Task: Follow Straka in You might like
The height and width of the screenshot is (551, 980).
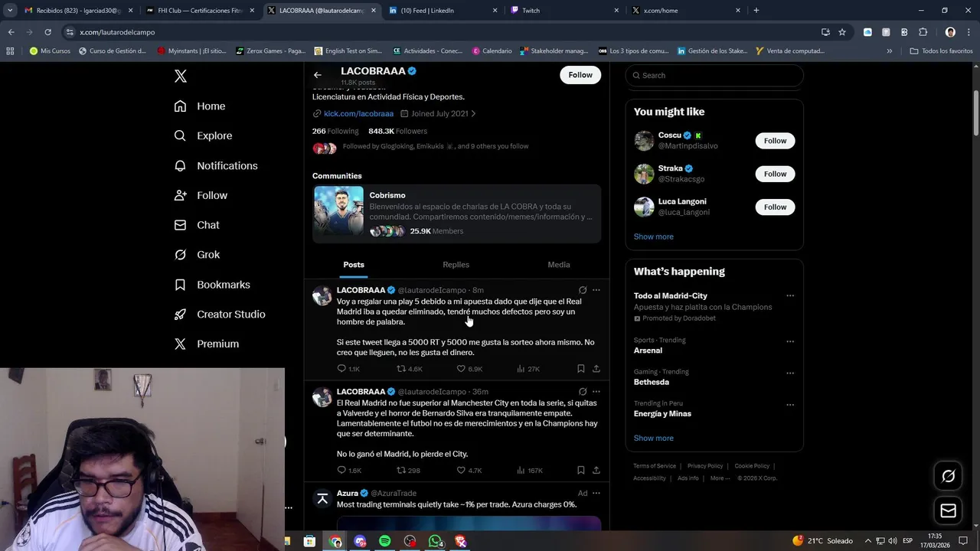Action: pyautogui.click(x=775, y=174)
